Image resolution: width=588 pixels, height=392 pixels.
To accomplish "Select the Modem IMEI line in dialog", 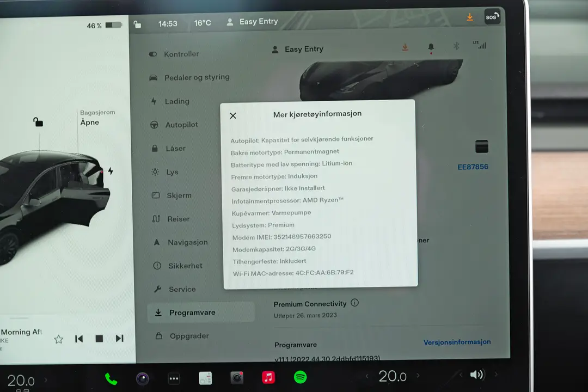I will [281, 237].
